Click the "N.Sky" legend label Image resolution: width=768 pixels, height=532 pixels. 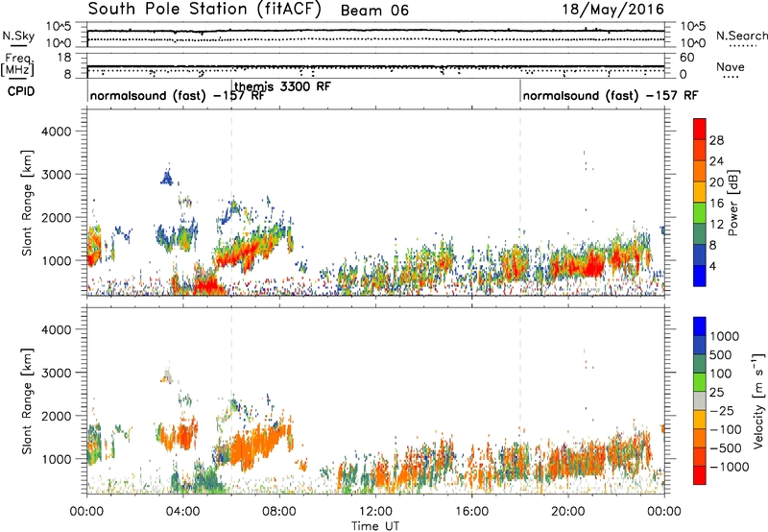point(18,36)
